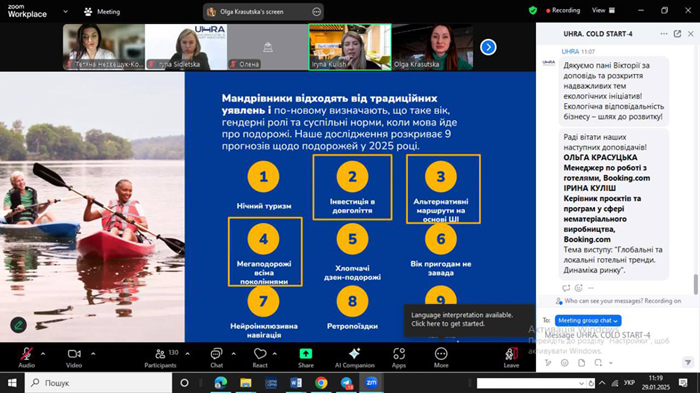Viewport: 700px width, 393px height.
Task: Click the green annotation pencil icon
Action: click(x=18, y=325)
